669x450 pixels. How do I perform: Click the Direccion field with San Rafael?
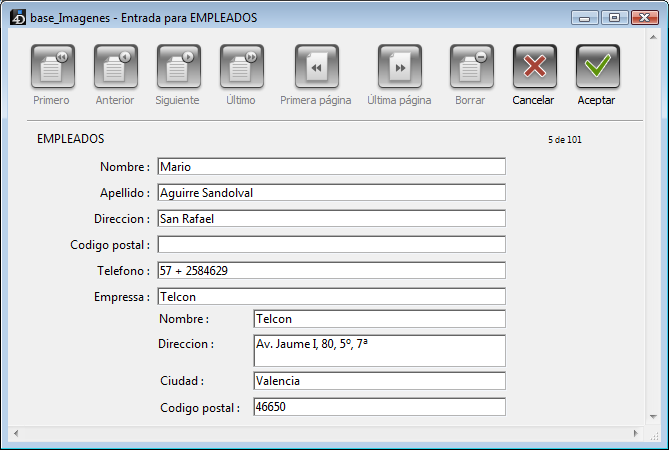click(x=332, y=218)
